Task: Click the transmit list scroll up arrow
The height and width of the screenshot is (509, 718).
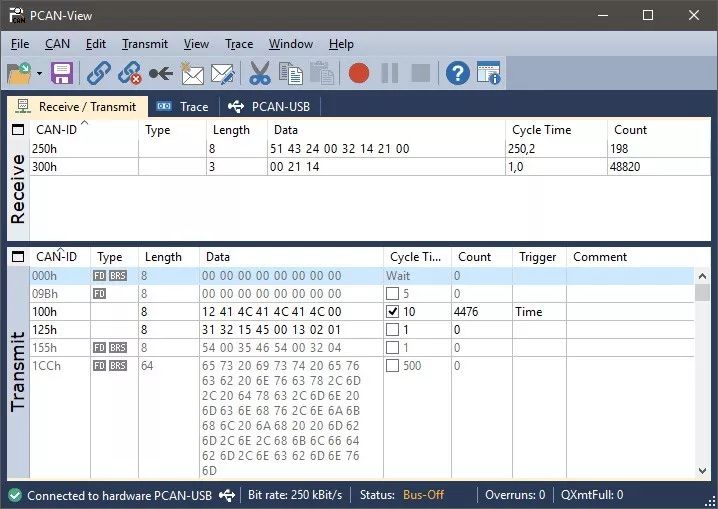Action: pos(702,276)
